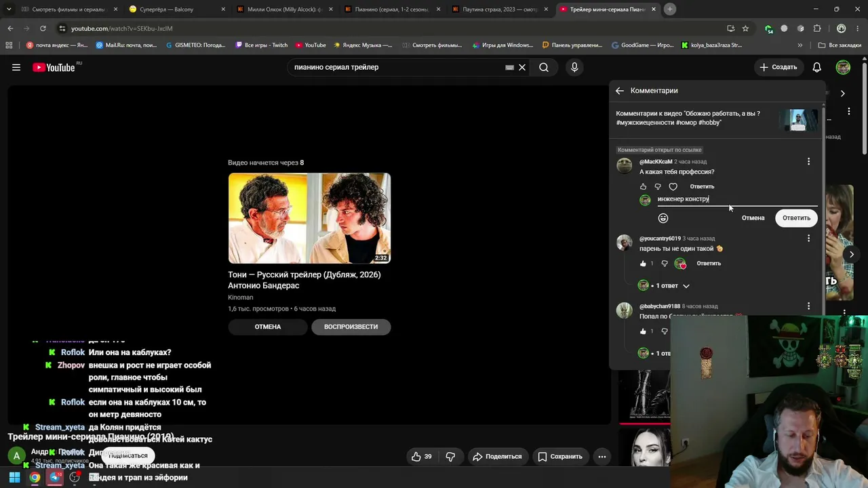868x488 pixels.
Task: Open the Mail.Ru bookmark
Action: pos(126,45)
